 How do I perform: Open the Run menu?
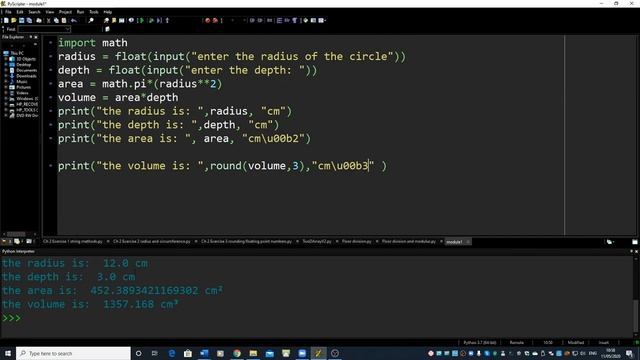click(80, 12)
